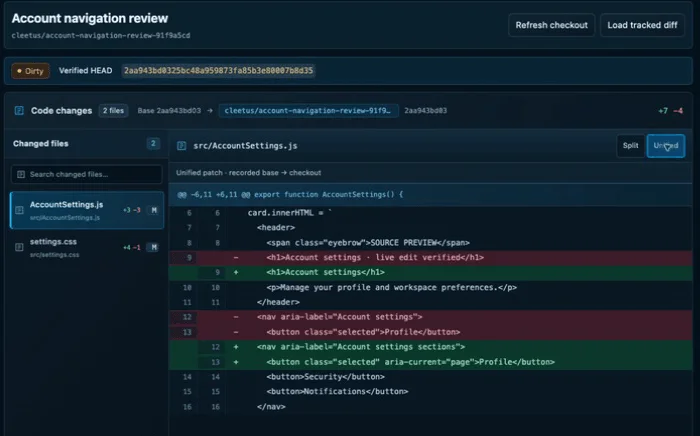Click the +3 −3 stats for AccountSettings.js

pos(132,210)
